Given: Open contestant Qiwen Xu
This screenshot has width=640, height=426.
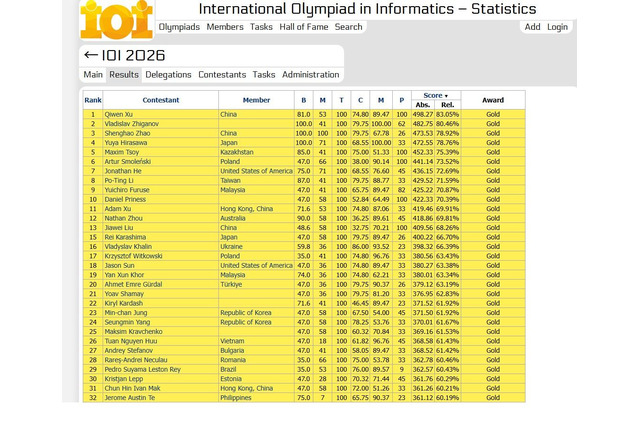Looking at the screenshot, I should coord(118,114).
